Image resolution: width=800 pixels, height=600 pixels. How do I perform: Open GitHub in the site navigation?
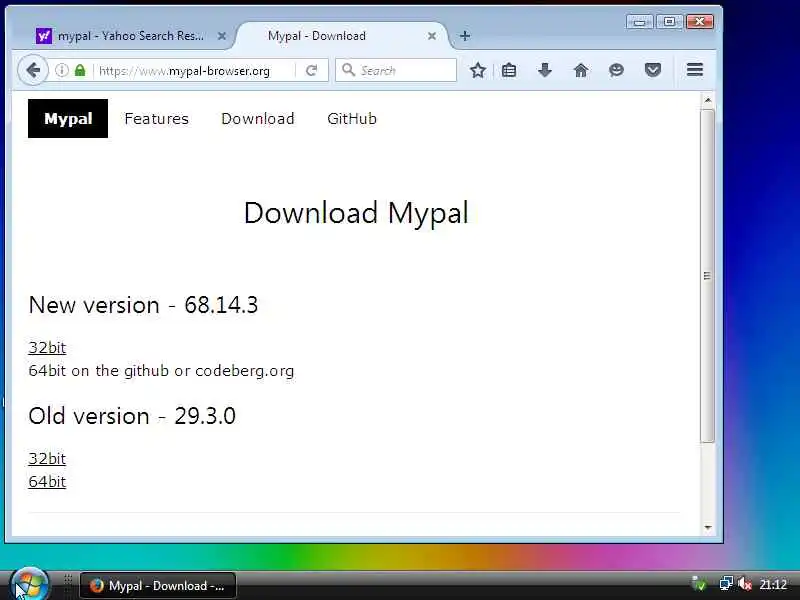point(352,118)
